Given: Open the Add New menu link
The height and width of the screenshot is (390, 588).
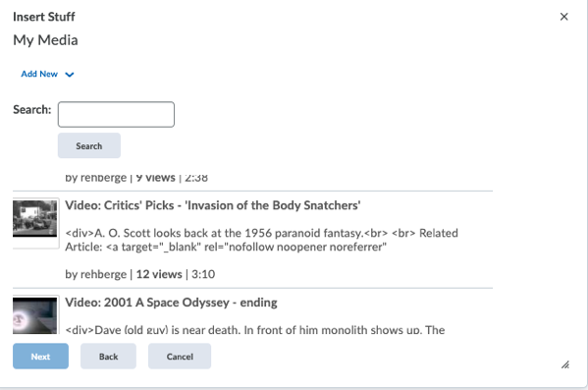Looking at the screenshot, I should pyautogui.click(x=39, y=74).
